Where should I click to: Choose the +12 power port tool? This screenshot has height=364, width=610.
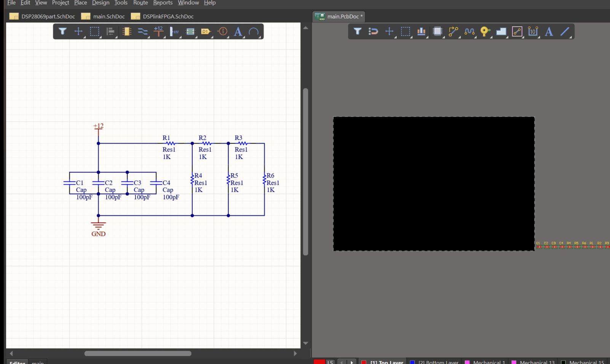[158, 31]
